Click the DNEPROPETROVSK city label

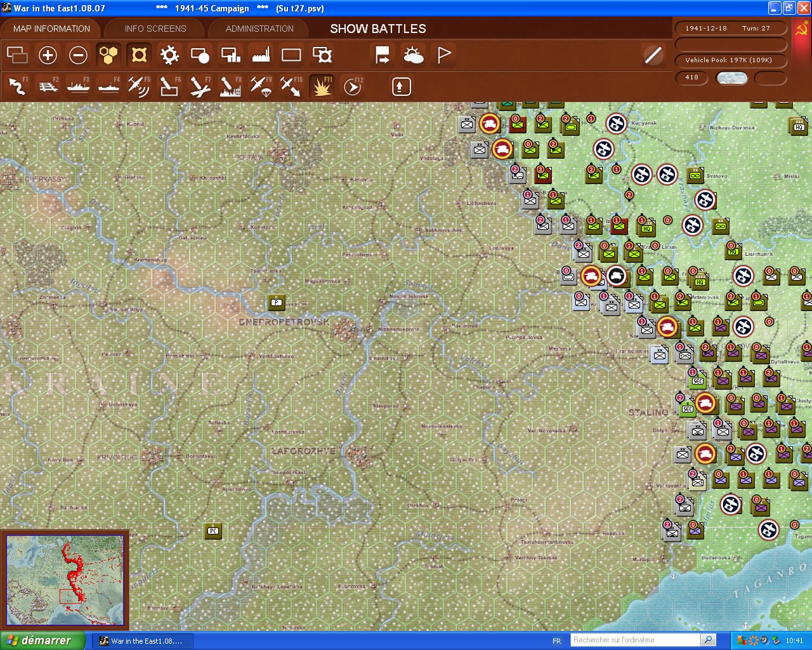click(284, 322)
